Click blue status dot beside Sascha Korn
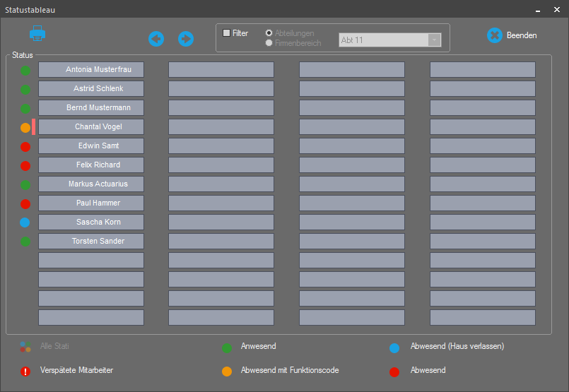Screen dimensions: 569x392 point(25,222)
